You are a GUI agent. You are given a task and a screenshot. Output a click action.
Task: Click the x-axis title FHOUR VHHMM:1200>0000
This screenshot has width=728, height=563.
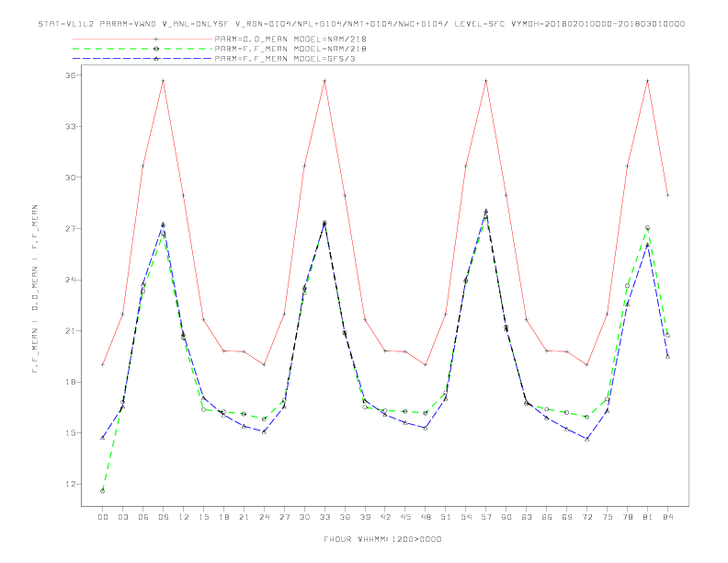382,539
